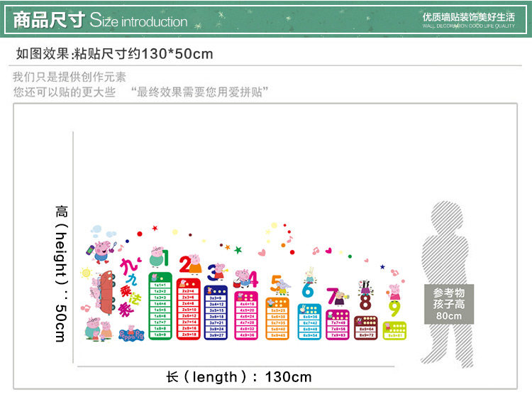Image resolution: width=532 pixels, height=397 pixels.
Task: Click the '您还可以贴的更大些' text
Action: coord(65,92)
